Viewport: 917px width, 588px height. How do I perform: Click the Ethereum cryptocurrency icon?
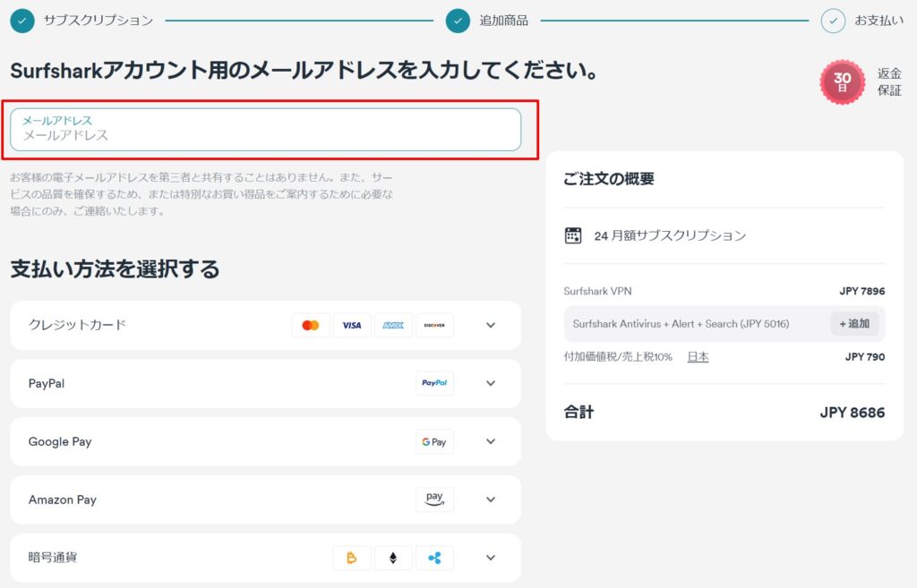click(x=393, y=557)
